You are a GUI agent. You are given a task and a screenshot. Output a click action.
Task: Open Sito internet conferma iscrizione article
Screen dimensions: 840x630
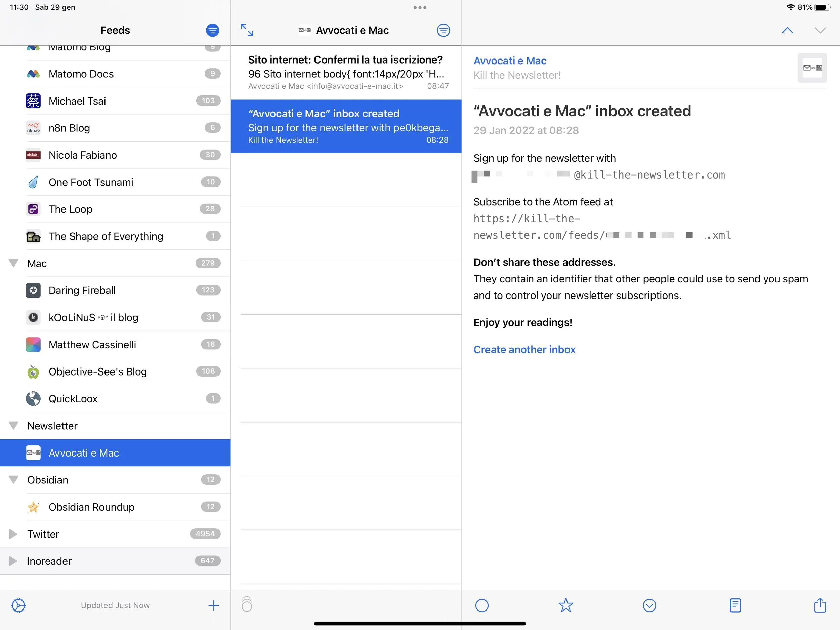pos(345,72)
